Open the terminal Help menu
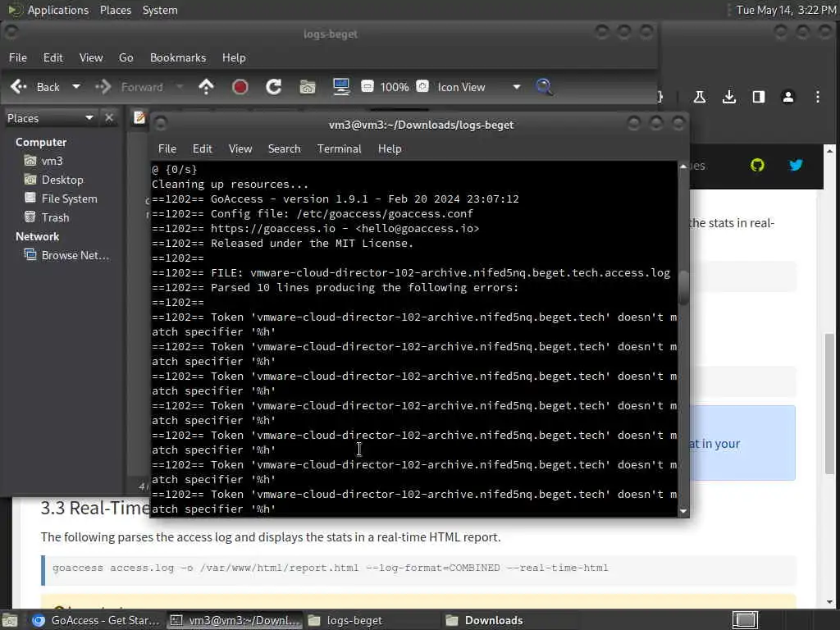Image resolution: width=840 pixels, height=630 pixels. (390, 148)
